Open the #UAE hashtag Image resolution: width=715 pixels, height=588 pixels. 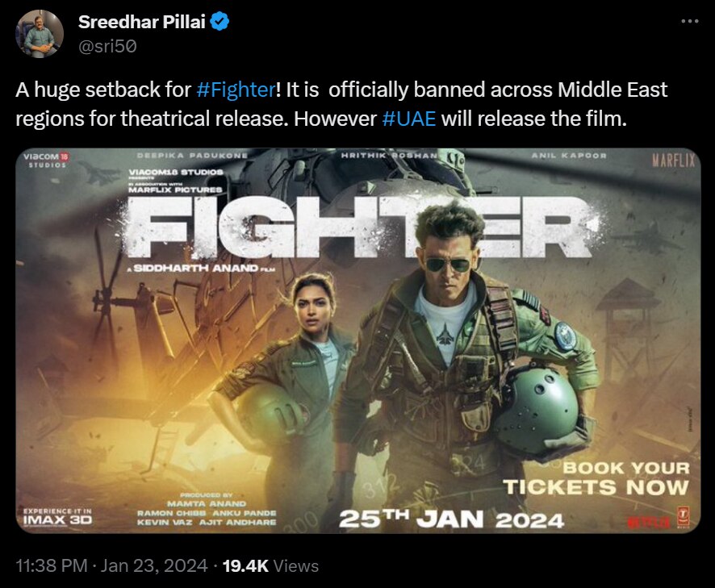point(408,119)
